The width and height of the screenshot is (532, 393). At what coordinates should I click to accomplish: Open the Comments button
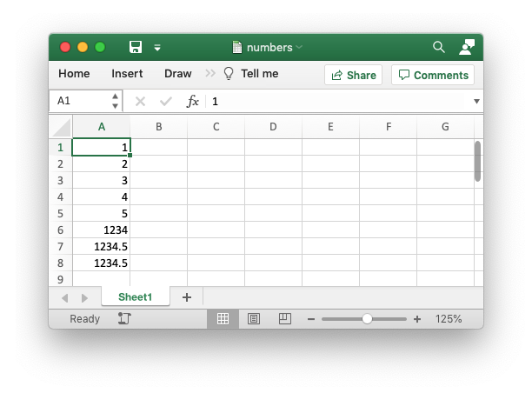click(x=433, y=75)
